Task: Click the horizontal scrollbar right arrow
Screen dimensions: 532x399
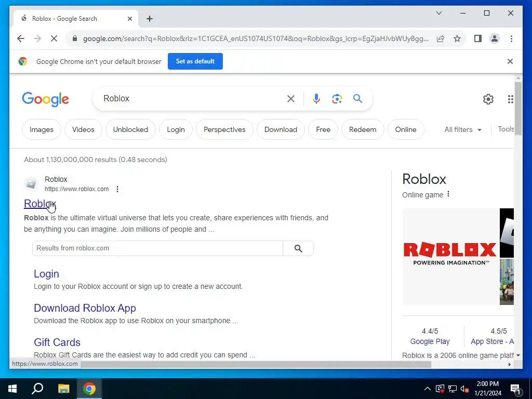Action: click(x=510, y=364)
